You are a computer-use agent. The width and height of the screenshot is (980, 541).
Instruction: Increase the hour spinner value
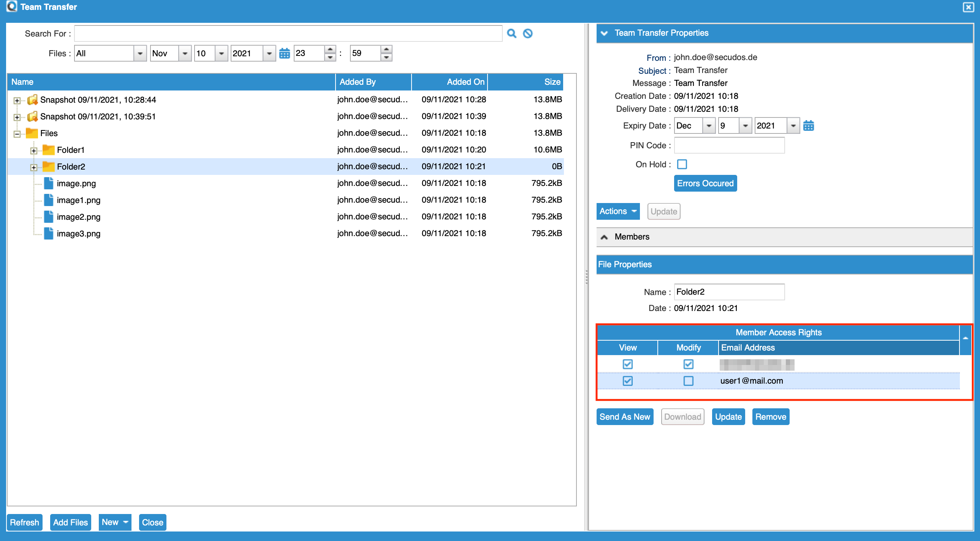coord(330,49)
